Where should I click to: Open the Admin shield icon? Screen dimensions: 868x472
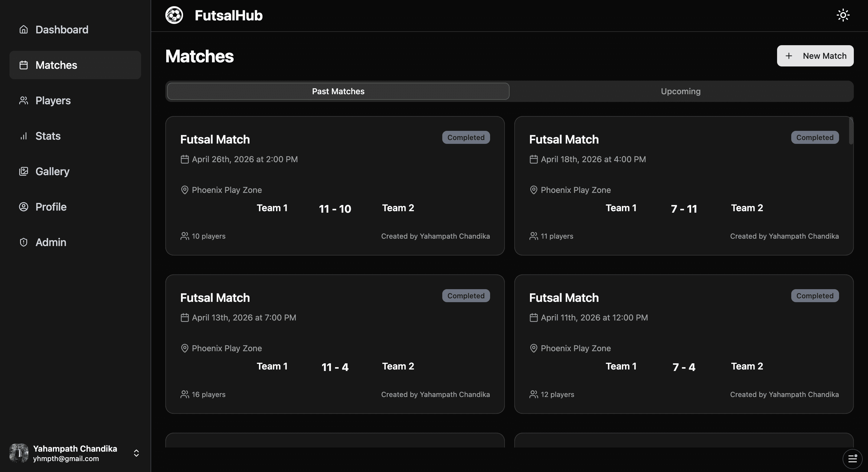pyautogui.click(x=23, y=242)
